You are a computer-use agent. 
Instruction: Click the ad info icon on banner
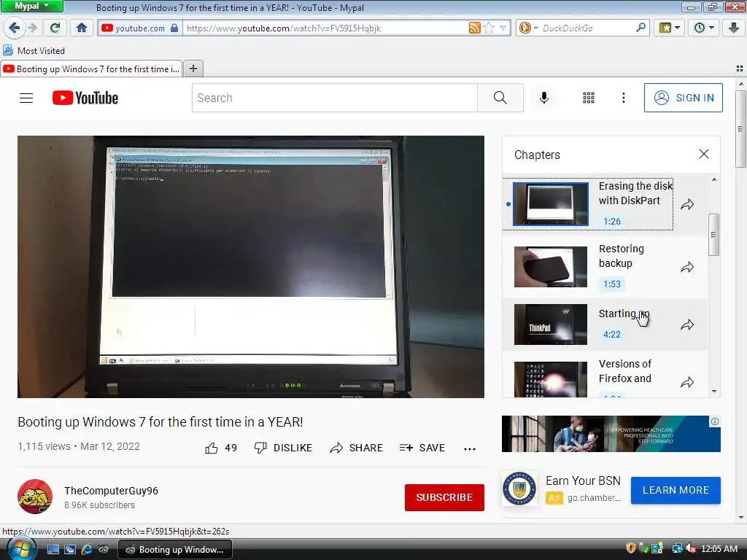click(715, 421)
